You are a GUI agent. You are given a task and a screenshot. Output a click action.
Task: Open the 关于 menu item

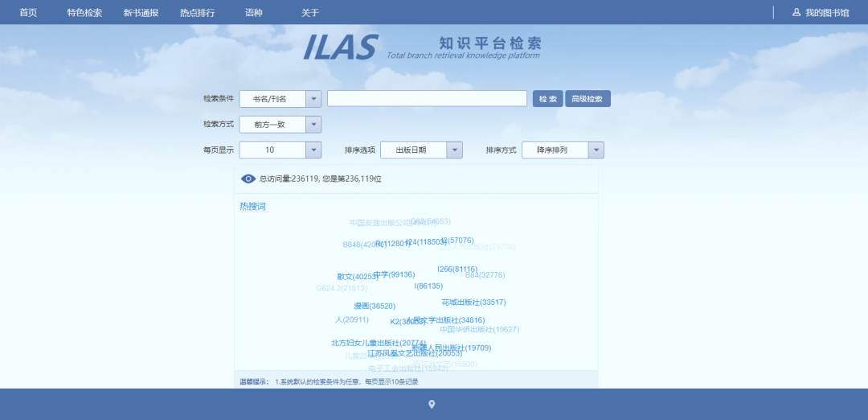click(x=310, y=13)
